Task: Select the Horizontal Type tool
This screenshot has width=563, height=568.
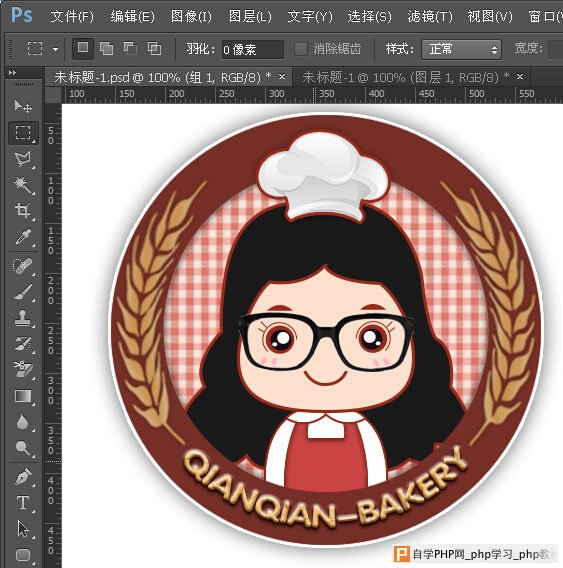Action: coord(23,502)
